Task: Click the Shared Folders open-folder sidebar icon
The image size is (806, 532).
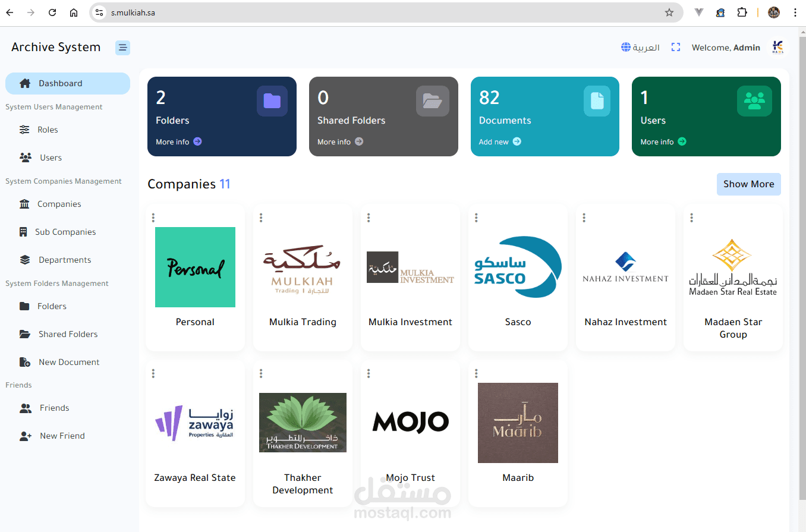Action: [x=25, y=334]
